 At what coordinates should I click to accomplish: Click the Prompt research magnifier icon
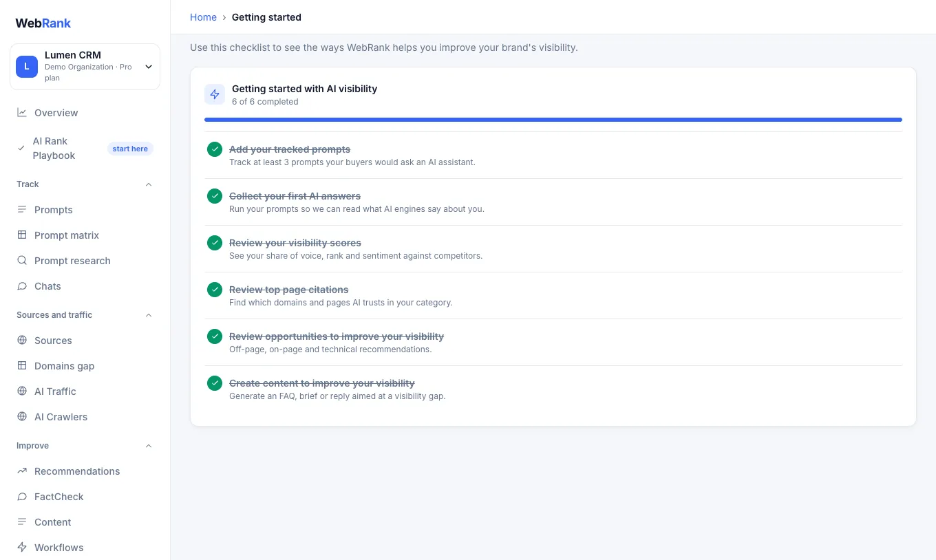[x=22, y=261]
